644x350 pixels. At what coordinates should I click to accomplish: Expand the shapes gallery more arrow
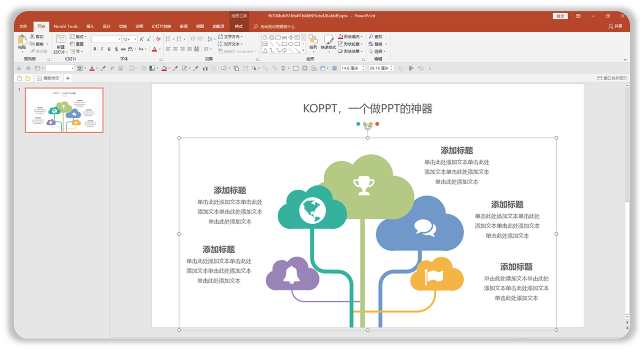pyautogui.click(x=303, y=50)
